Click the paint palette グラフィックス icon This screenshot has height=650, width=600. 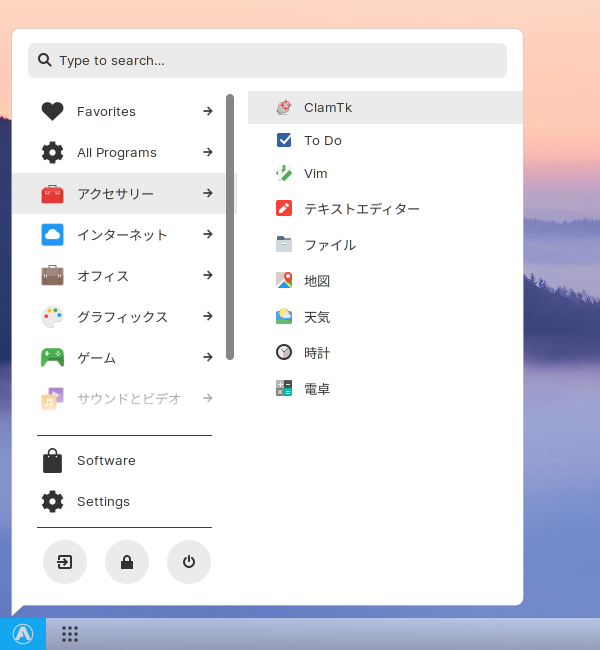(x=52, y=317)
